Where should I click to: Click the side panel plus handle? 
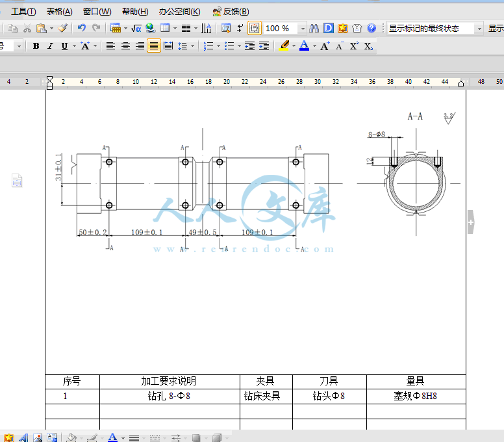coord(471,222)
